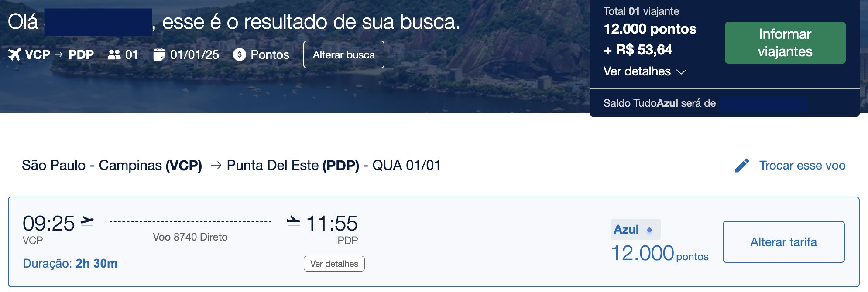The width and height of the screenshot is (868, 292).
Task: Click the pencil icon for Trocar esse voo
Action: coord(742,166)
